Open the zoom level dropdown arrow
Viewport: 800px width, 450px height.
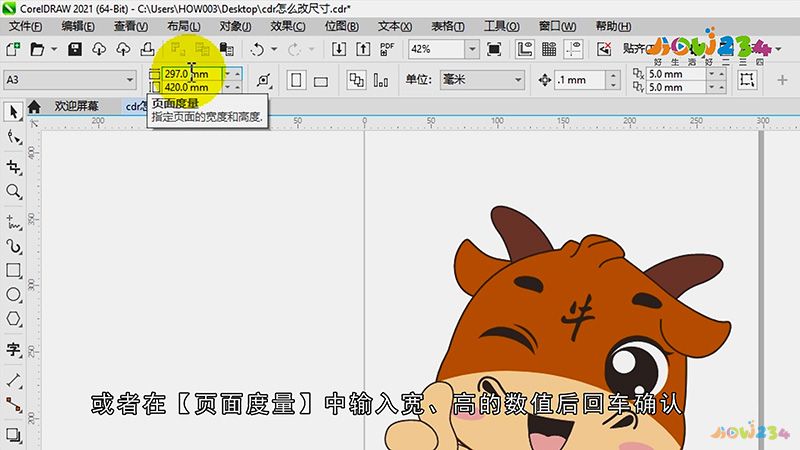472,49
